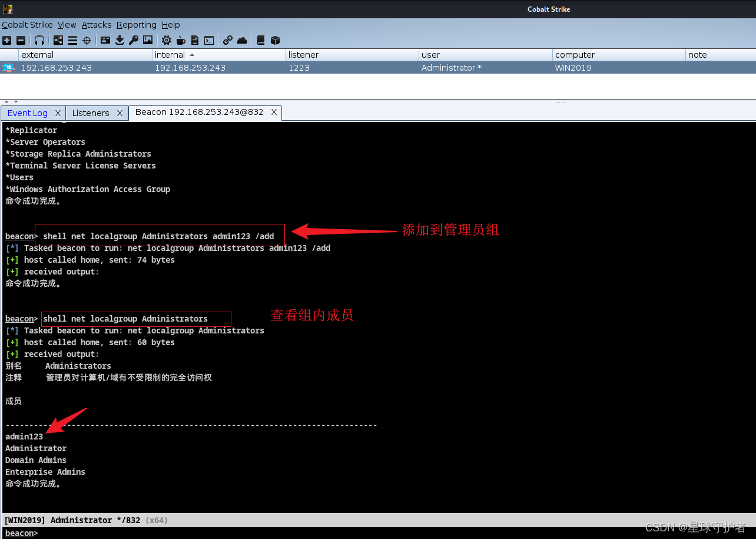
Task: Click the *Storage Replica Administrators output line
Action: pyautogui.click(x=78, y=154)
